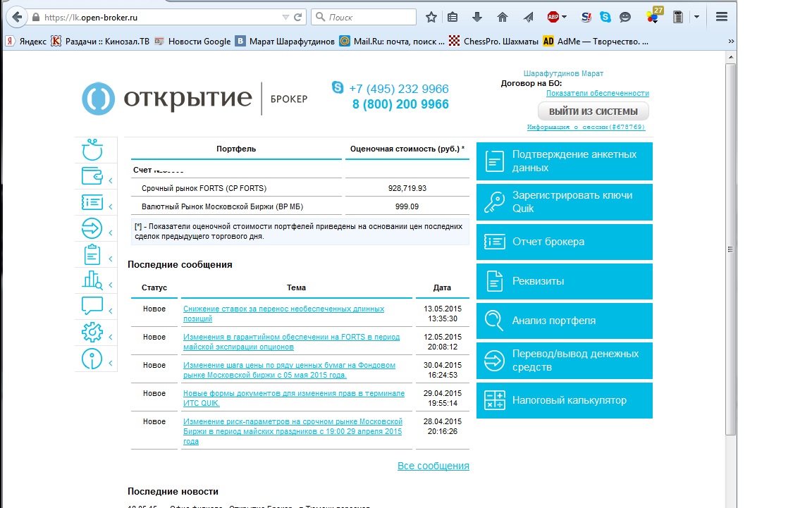This screenshot has width=812, height=508.
Task: Open the Firefox hamburger menu
Action: click(721, 17)
